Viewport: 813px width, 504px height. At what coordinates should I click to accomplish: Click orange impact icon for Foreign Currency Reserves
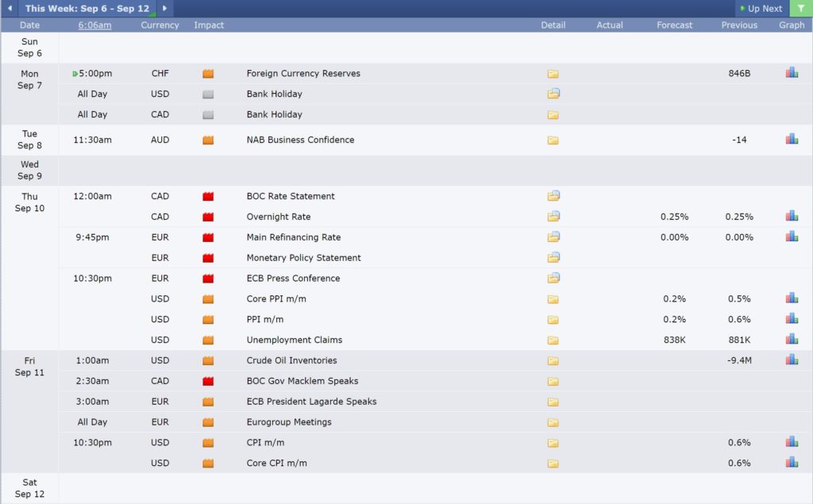pos(208,74)
